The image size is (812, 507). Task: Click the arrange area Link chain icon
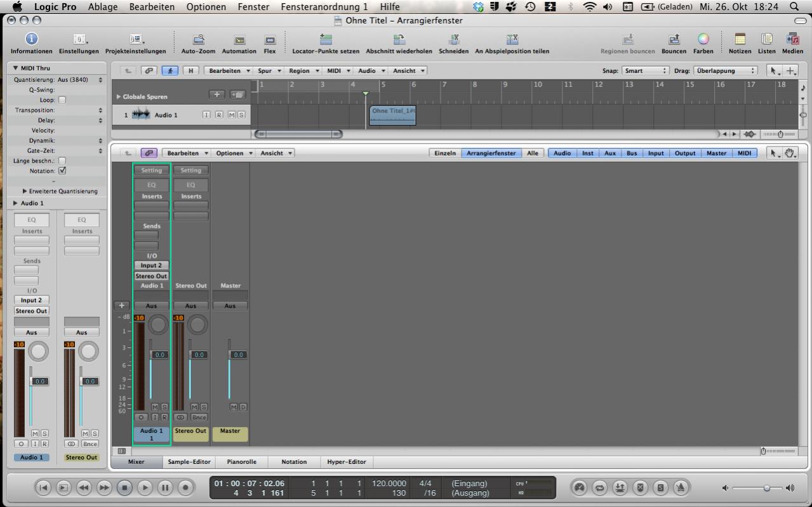(149, 71)
